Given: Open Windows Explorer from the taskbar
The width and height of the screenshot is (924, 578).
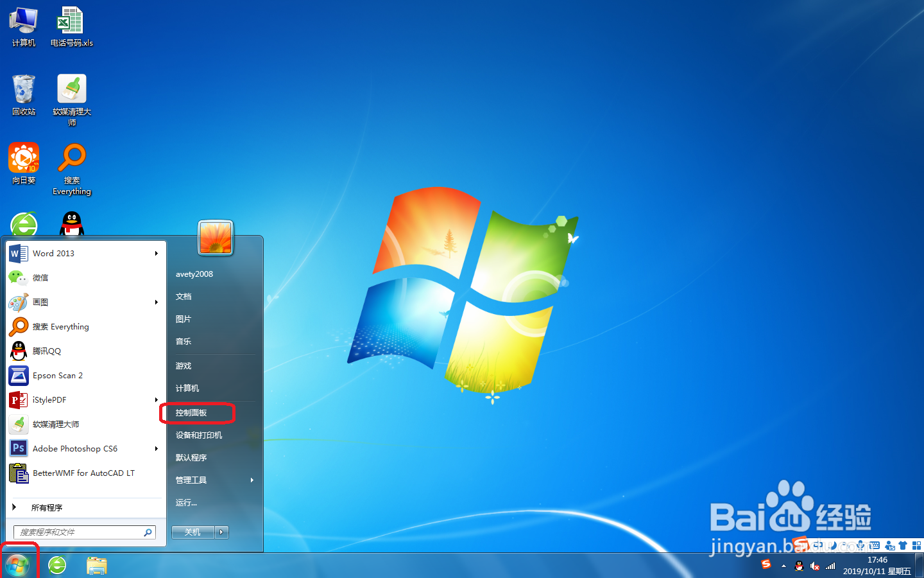Looking at the screenshot, I should [x=97, y=565].
